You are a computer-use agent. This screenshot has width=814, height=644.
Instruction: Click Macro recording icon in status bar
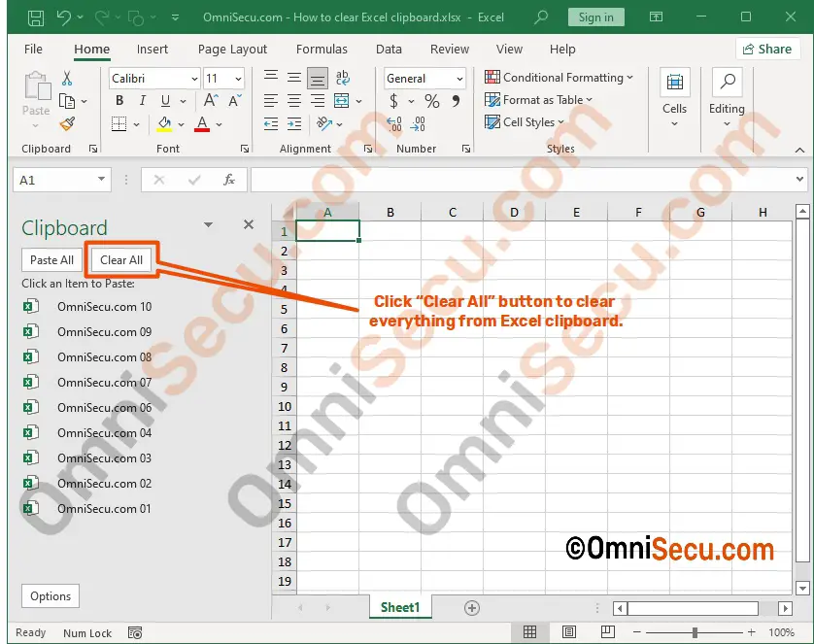pyautogui.click(x=135, y=632)
